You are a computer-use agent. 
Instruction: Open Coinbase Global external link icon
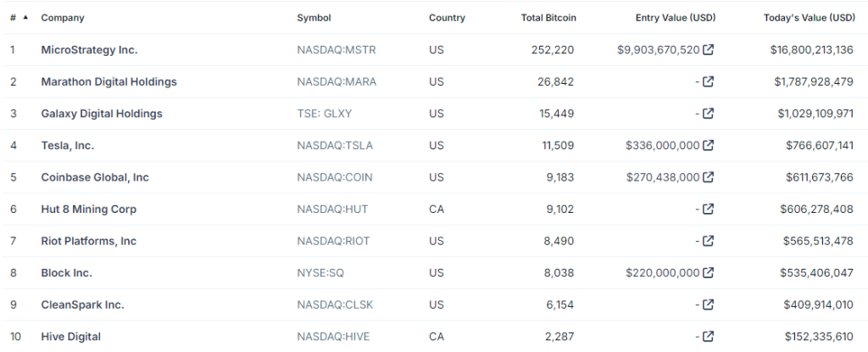click(x=709, y=177)
